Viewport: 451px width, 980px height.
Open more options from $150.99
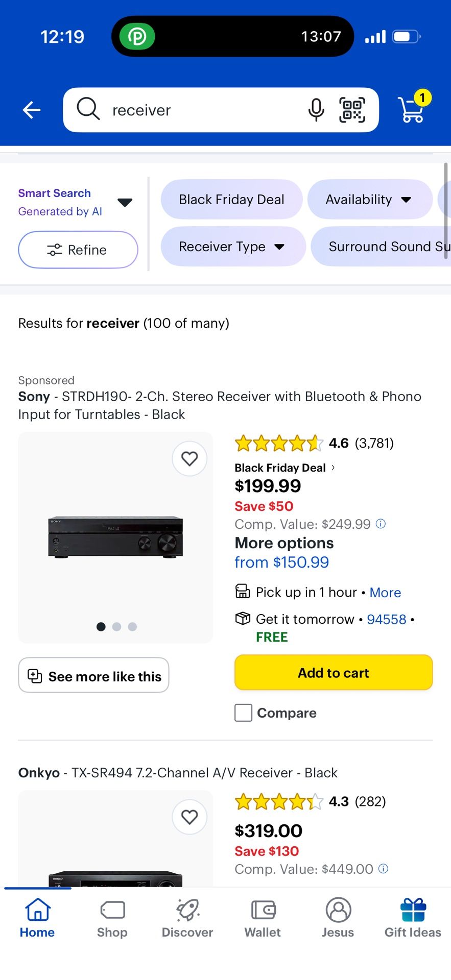(x=281, y=562)
